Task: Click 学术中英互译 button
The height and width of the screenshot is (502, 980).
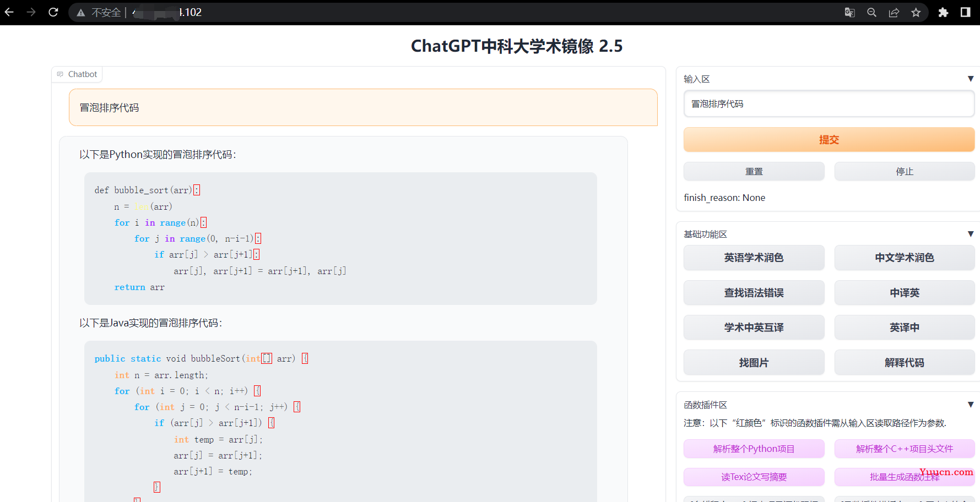Action: (x=754, y=328)
